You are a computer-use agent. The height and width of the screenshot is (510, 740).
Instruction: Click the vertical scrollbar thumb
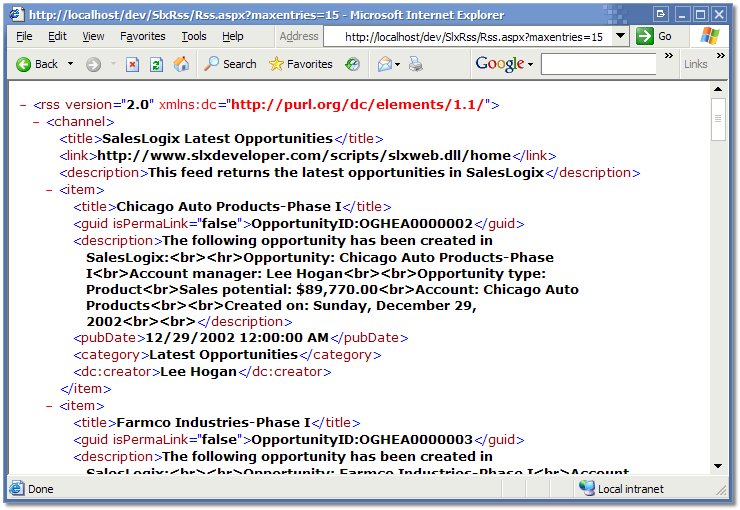pyautogui.click(x=718, y=119)
